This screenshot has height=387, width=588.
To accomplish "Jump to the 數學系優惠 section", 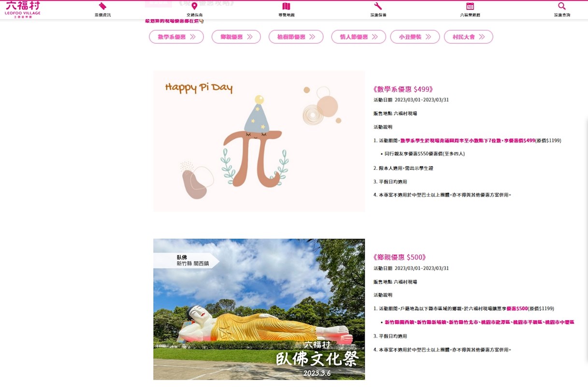I will (x=176, y=37).
